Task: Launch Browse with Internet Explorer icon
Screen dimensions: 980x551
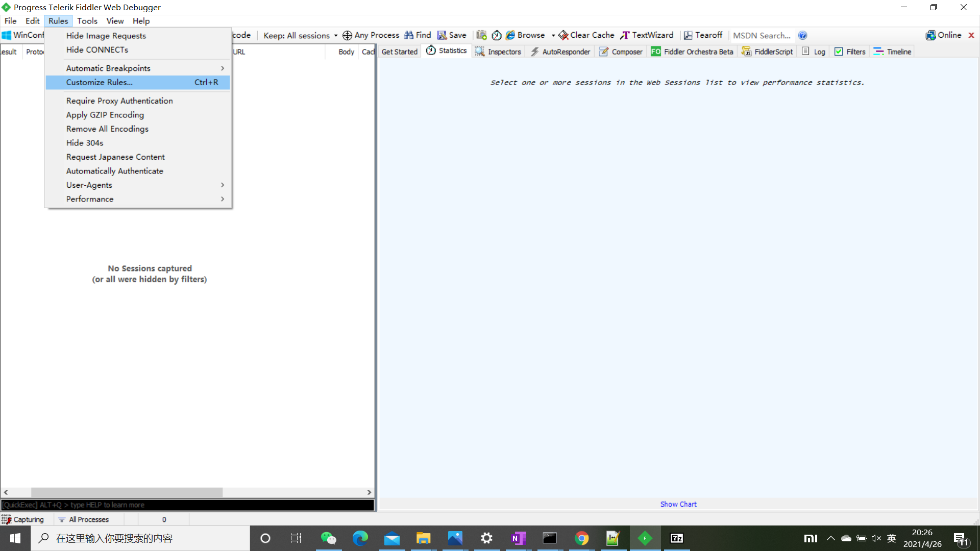Action: (510, 35)
